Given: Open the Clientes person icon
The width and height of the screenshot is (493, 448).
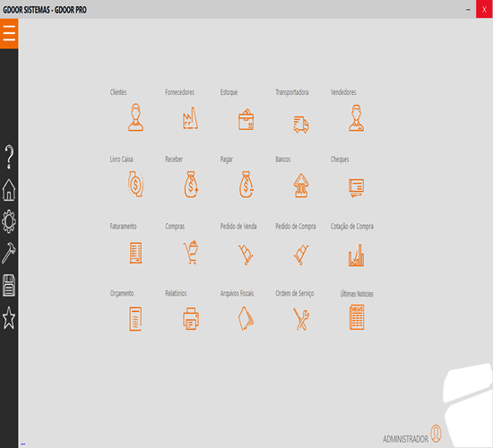Looking at the screenshot, I should [x=136, y=117].
